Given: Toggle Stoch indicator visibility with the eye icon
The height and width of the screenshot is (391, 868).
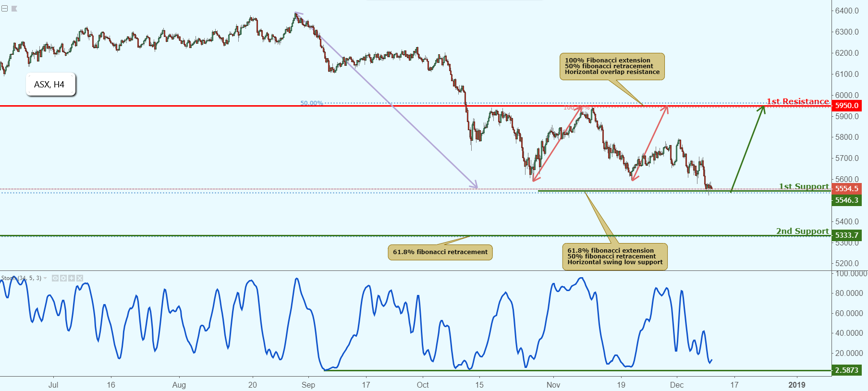Looking at the screenshot, I should 55,278.
